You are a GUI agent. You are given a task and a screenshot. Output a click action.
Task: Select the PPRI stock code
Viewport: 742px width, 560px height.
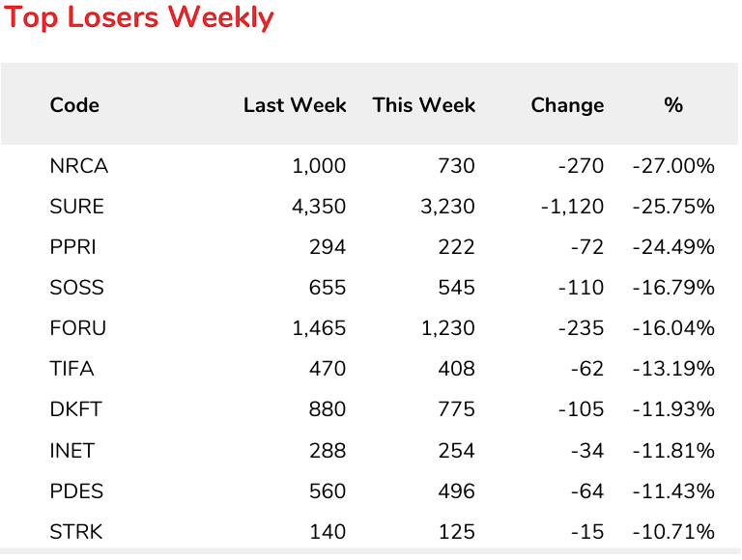tap(73, 247)
